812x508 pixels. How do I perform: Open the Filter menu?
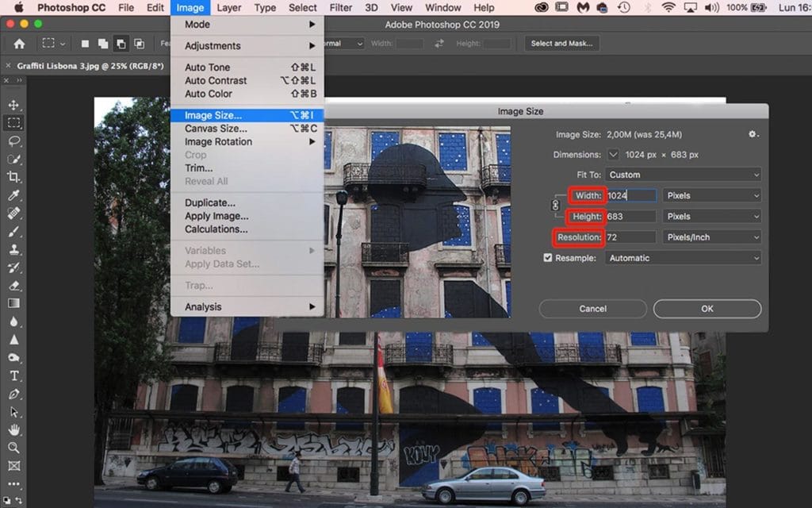(340, 7)
